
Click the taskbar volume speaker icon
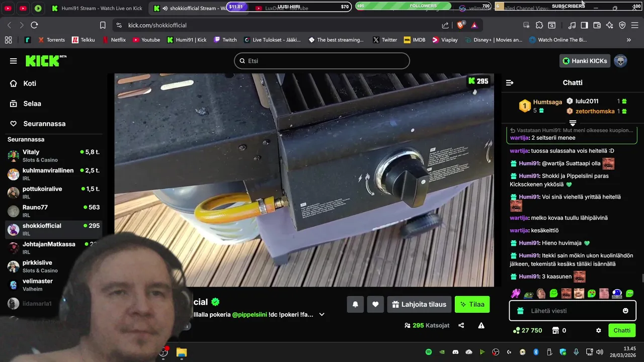(600, 352)
